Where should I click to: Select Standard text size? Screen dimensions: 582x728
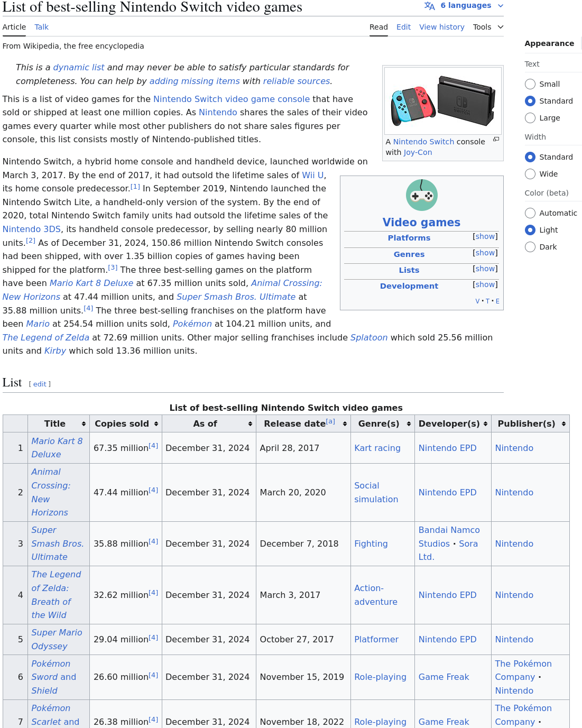pyautogui.click(x=530, y=101)
